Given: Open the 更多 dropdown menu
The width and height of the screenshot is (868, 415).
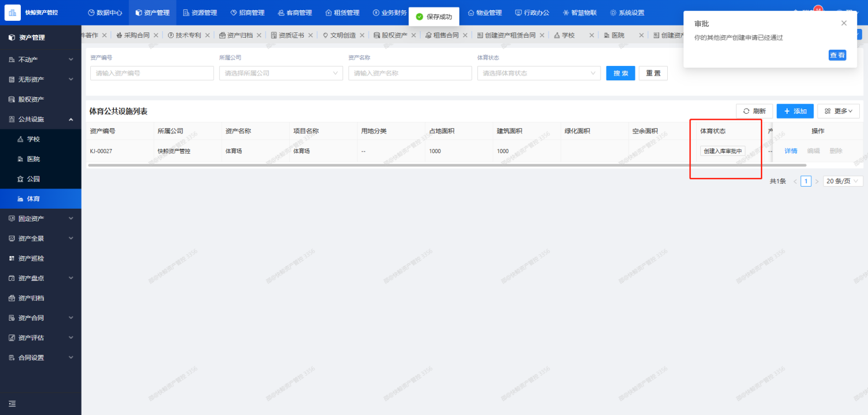Looking at the screenshot, I should coord(838,111).
